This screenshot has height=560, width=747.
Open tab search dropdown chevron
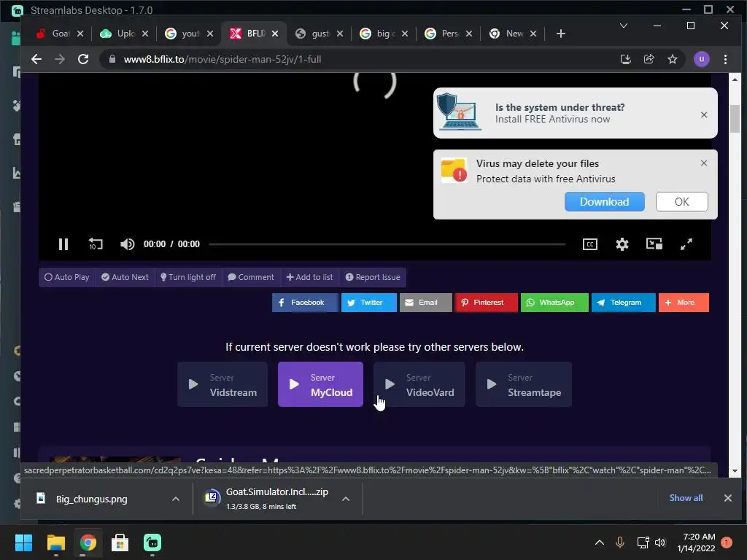(x=623, y=26)
